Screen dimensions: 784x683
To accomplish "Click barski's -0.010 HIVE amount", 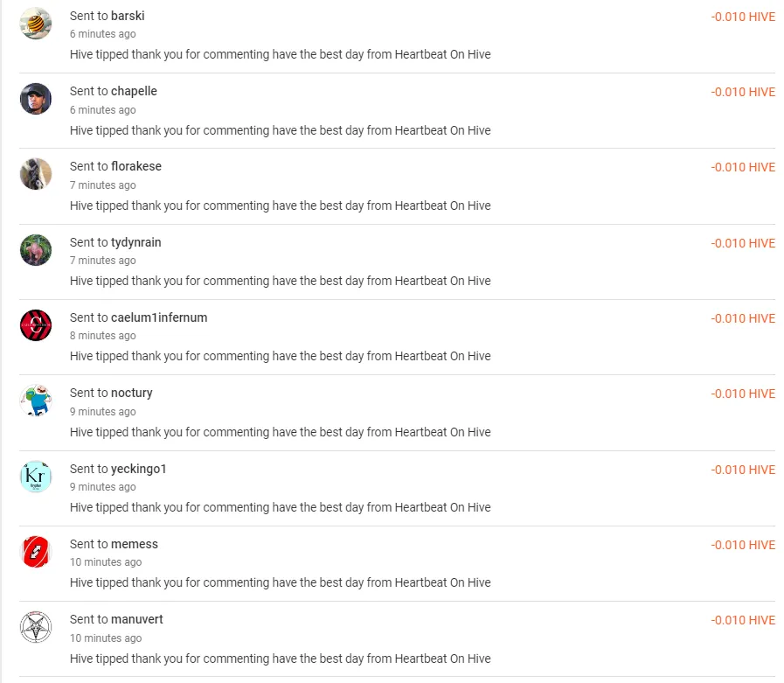I will [x=743, y=17].
